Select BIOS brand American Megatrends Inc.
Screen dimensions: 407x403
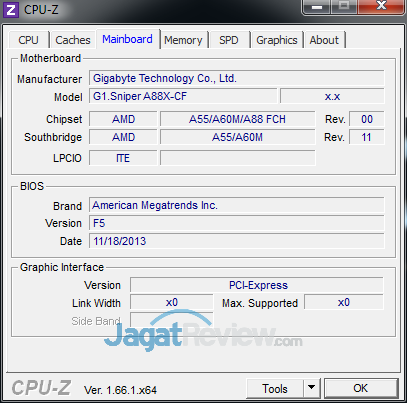(237, 205)
